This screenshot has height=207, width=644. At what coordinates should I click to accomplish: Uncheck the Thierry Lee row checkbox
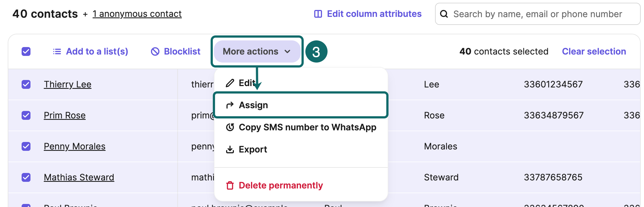[26, 84]
